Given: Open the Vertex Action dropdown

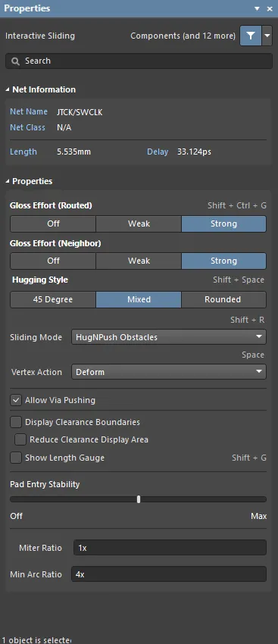Looking at the screenshot, I should pyautogui.click(x=169, y=372).
